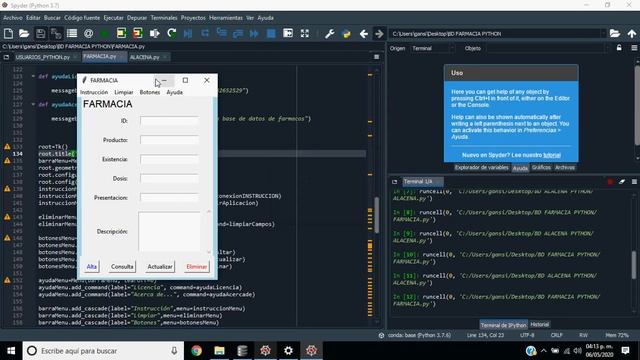
Task: Expand the working directory path dropdown
Action: pyautogui.click(x=603, y=33)
